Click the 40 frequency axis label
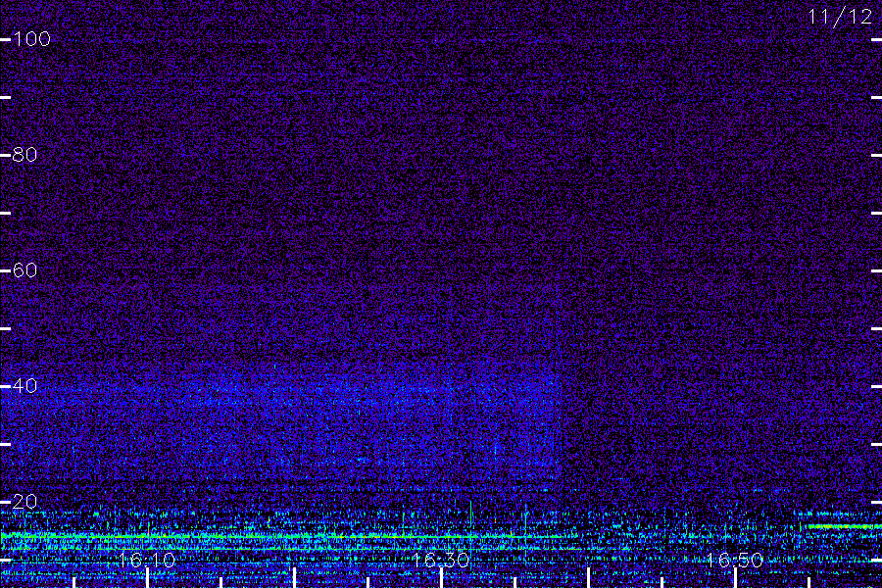 (x=25, y=385)
